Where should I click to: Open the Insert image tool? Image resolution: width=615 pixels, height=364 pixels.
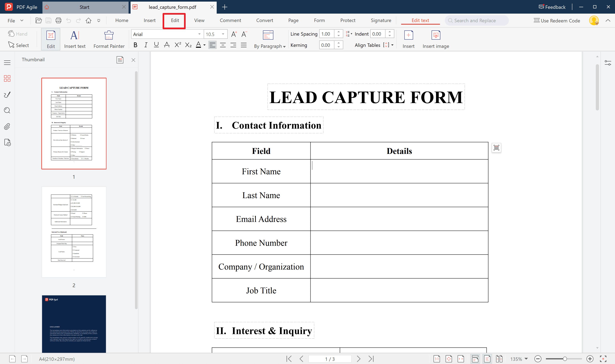coord(436,39)
